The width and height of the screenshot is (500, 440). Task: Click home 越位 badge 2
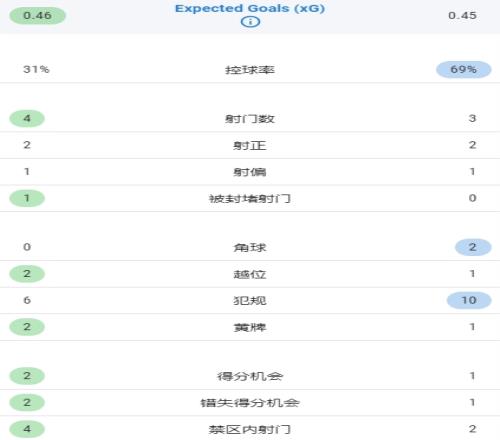(x=27, y=274)
